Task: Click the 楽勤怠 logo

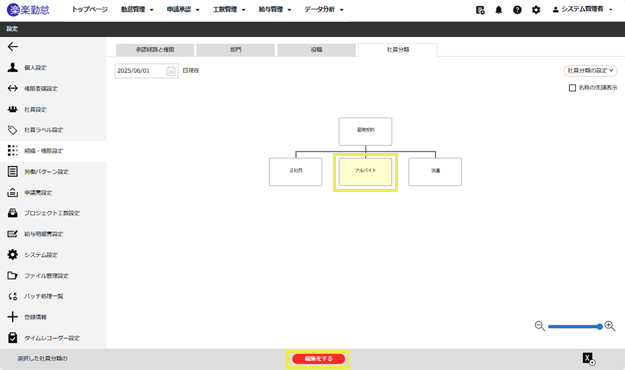Action: (28, 10)
